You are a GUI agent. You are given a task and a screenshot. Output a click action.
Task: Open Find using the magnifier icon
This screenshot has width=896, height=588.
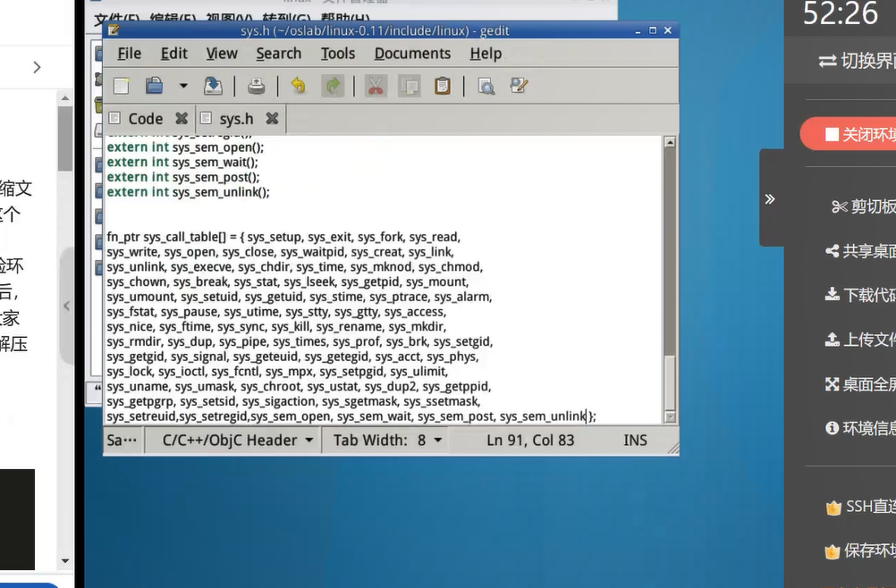(x=486, y=86)
